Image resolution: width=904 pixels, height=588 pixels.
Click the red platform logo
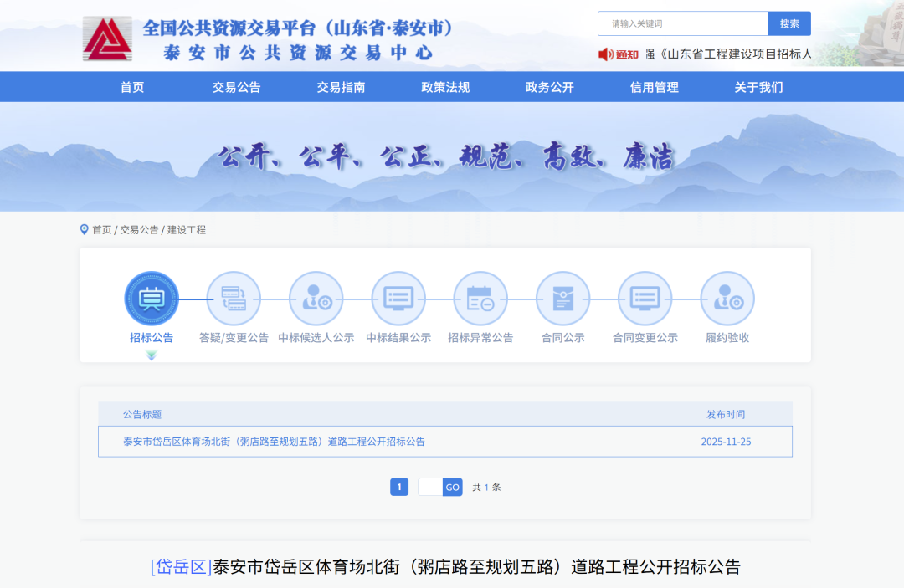(107, 38)
